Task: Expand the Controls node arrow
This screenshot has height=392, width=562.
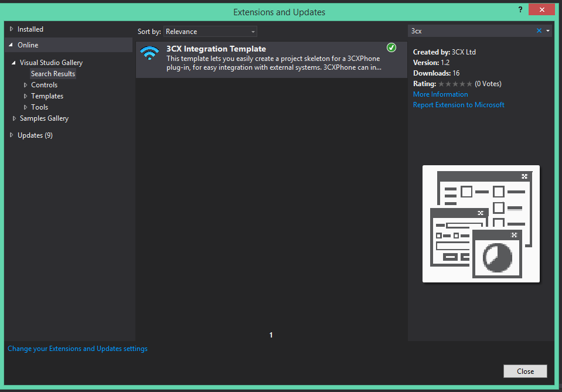Action: [25, 85]
